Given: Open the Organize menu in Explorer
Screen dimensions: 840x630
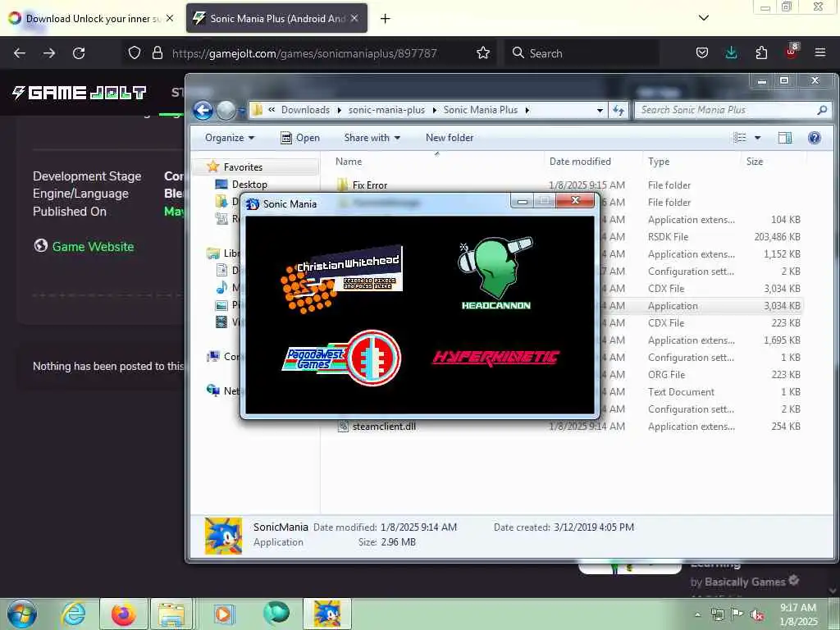Looking at the screenshot, I should [x=230, y=138].
